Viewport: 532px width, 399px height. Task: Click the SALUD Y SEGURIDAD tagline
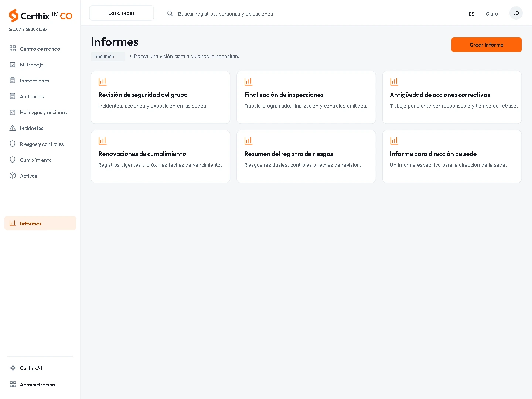point(28,29)
